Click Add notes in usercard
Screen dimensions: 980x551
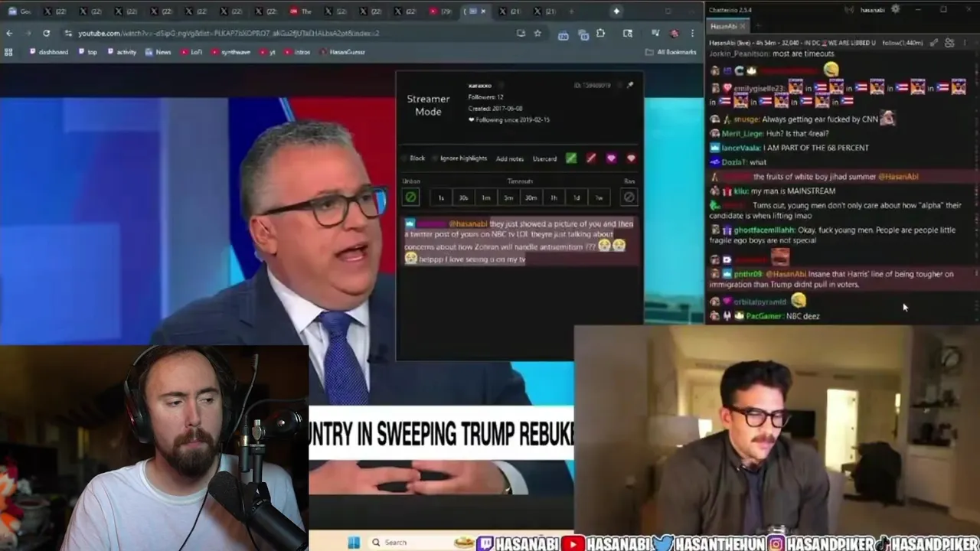(x=510, y=158)
